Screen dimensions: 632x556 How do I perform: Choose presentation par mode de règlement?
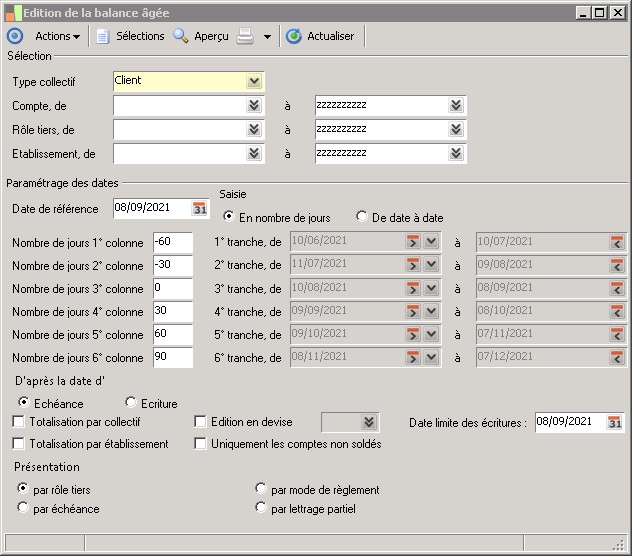[261, 489]
